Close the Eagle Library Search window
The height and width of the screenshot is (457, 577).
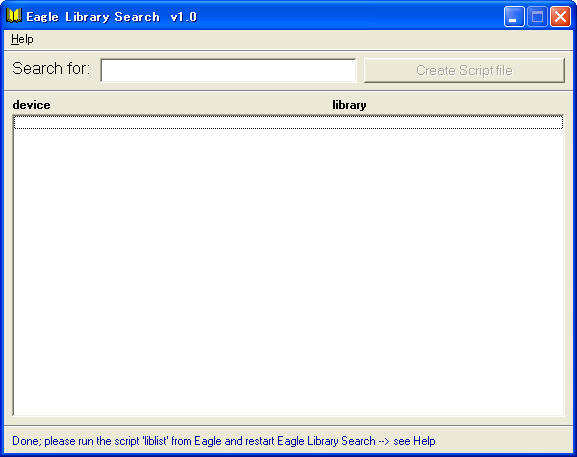(560, 17)
